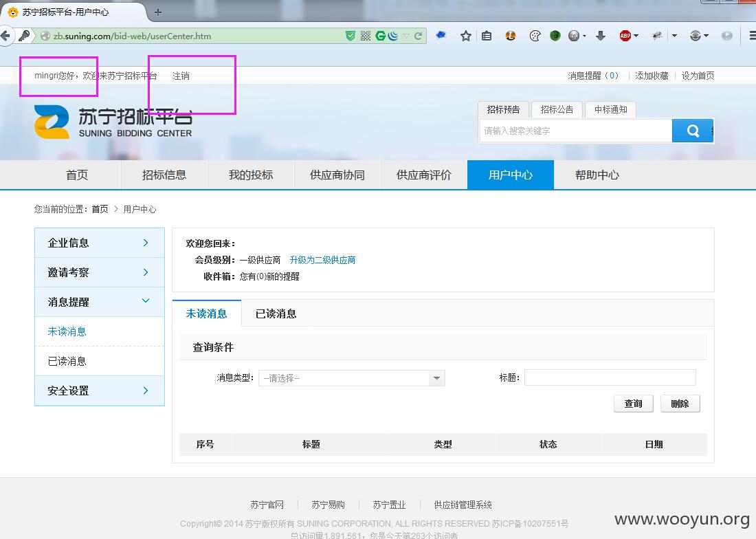This screenshot has height=539, width=756.
Task: Click the gray layered-sphere extension icon
Action: [696, 36]
